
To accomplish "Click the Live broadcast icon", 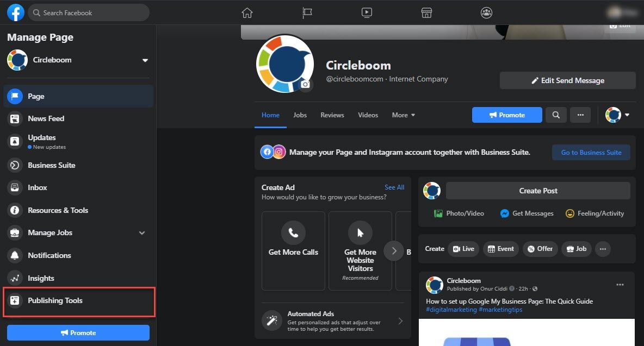I will click(457, 249).
